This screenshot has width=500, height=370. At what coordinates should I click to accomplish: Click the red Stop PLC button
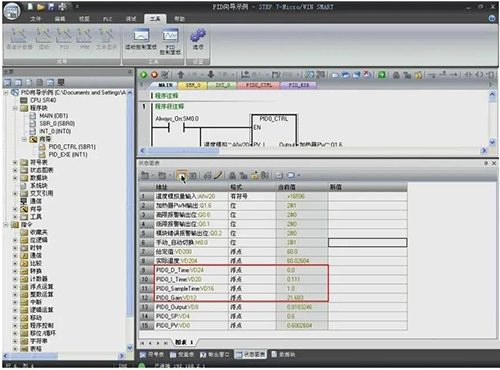click(154, 75)
